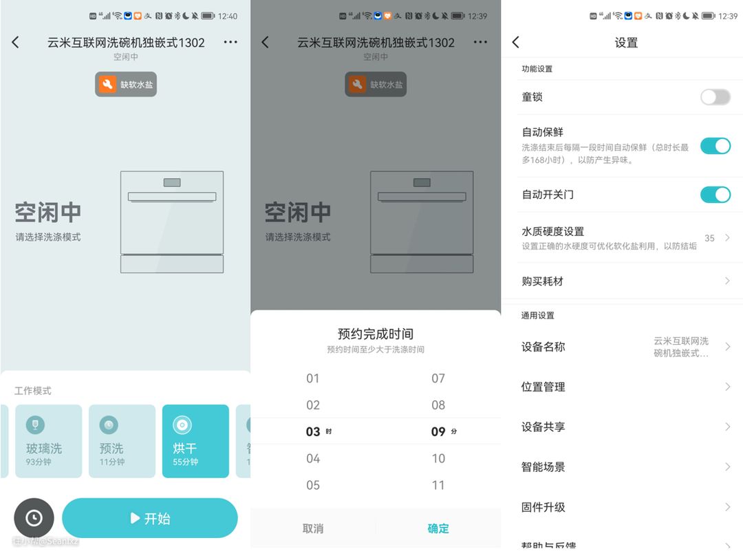Disable the 自动开关门 auto door switch

(715, 195)
